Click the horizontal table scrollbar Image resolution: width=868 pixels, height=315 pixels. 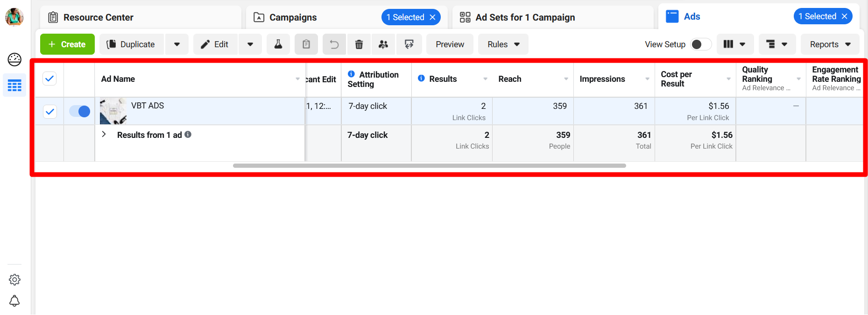429,165
